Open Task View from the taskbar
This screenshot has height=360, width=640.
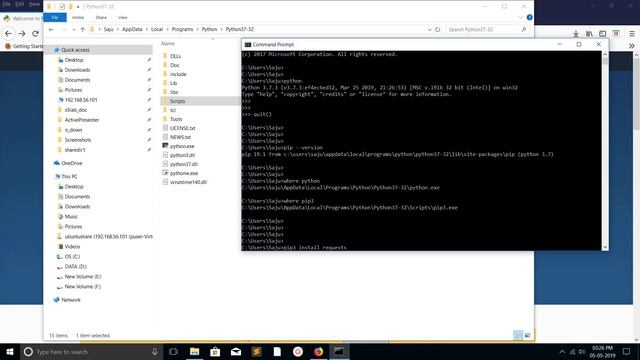point(173,351)
